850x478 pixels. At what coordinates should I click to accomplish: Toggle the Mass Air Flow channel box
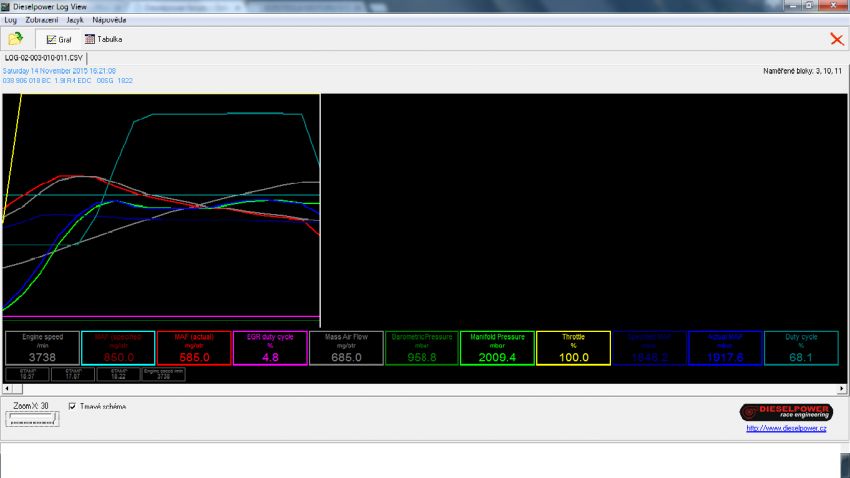coord(345,347)
